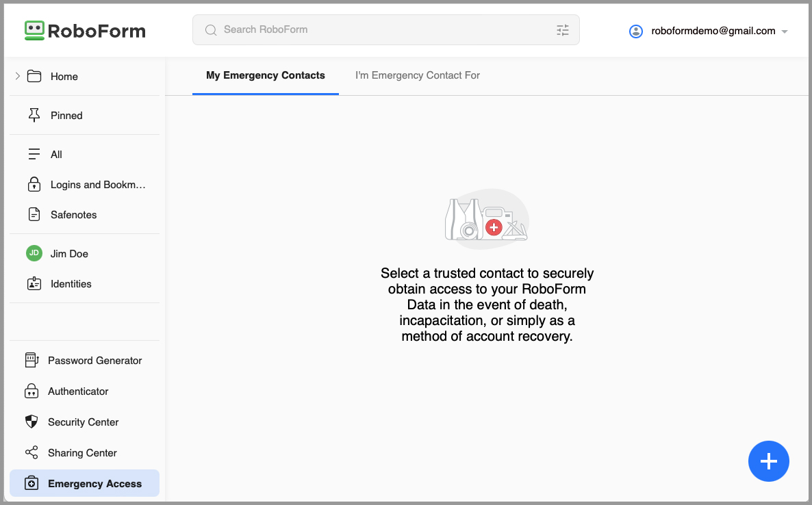Image resolution: width=812 pixels, height=505 pixels.
Task: Open Authenticator label
Action: [78, 391]
